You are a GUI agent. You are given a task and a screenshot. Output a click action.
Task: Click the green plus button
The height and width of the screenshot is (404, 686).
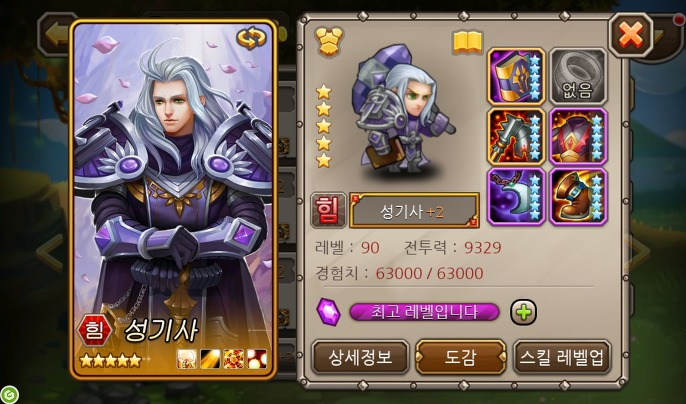tap(524, 312)
